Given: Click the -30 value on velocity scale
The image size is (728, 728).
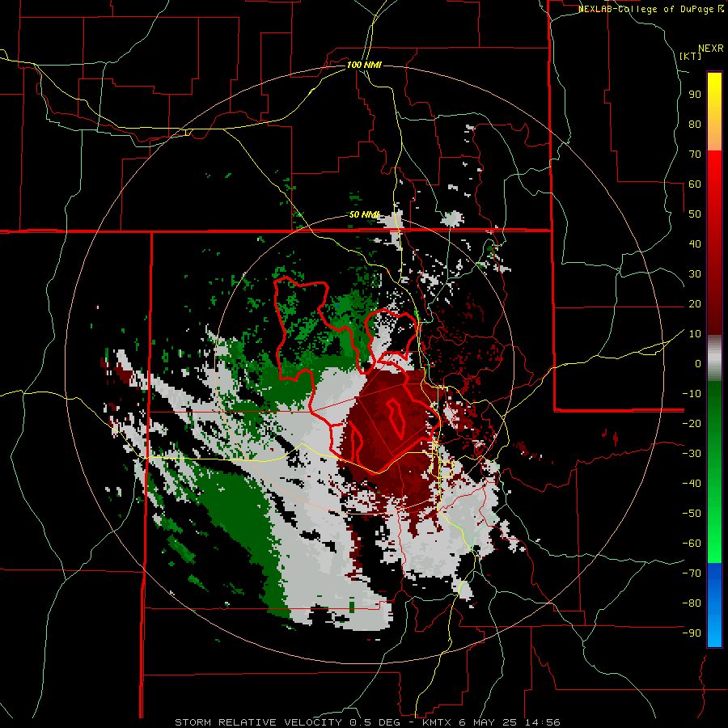Looking at the screenshot, I should click(692, 454).
